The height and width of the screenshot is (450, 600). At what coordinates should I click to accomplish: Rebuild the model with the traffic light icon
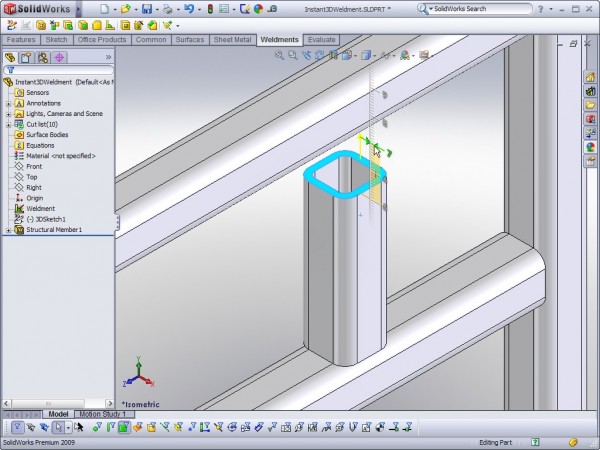pyautogui.click(x=210, y=8)
